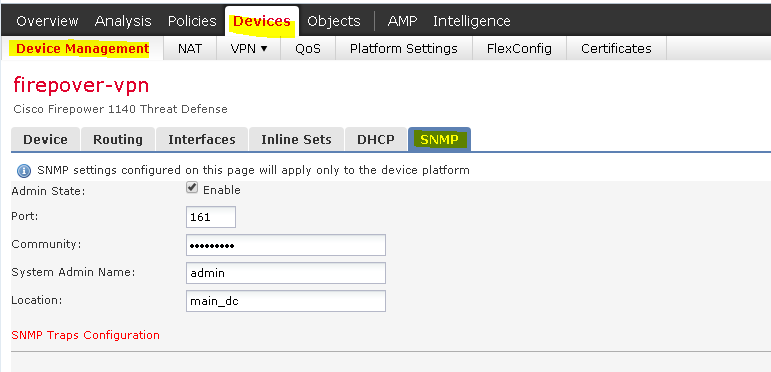The height and width of the screenshot is (372, 771).
Task: Open the Analysis menu
Action: tap(123, 21)
